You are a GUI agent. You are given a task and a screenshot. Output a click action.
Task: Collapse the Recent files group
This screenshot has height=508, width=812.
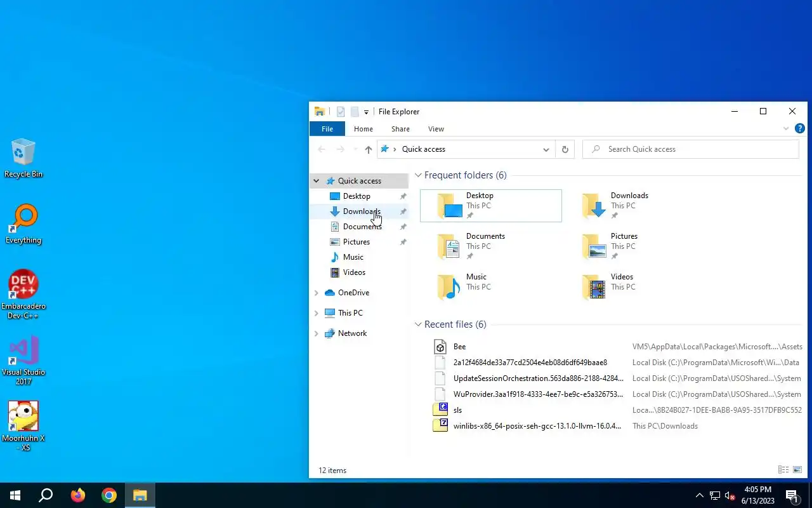click(418, 324)
